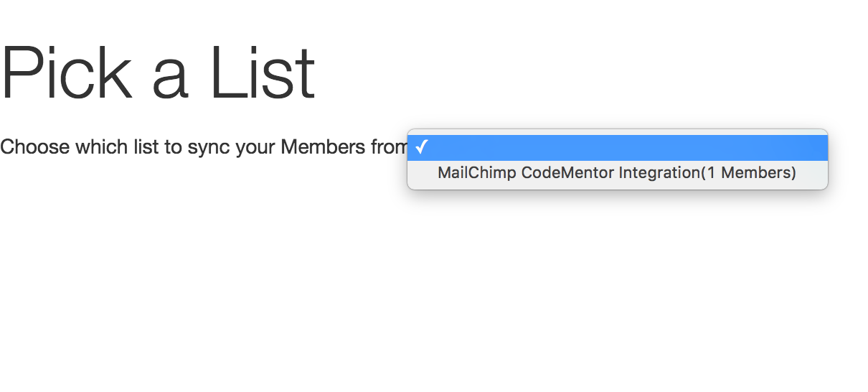Click the checkmark on the blank option
The height and width of the screenshot is (392, 868).
421,148
